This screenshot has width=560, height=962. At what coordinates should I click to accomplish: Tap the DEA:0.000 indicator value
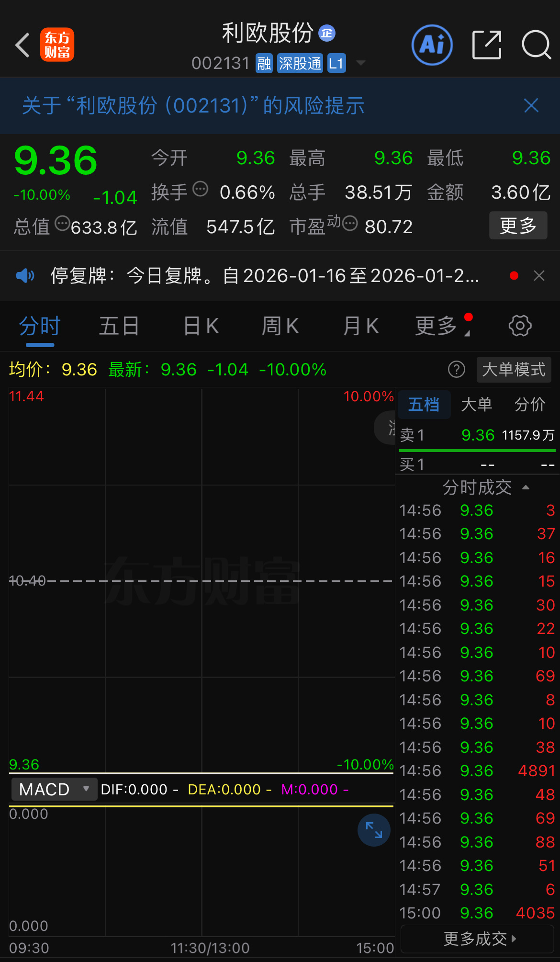point(224,790)
